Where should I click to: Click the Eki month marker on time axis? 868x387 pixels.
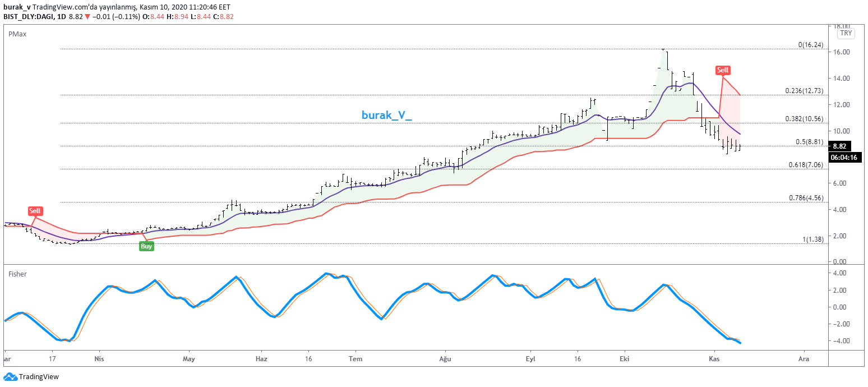pos(624,358)
